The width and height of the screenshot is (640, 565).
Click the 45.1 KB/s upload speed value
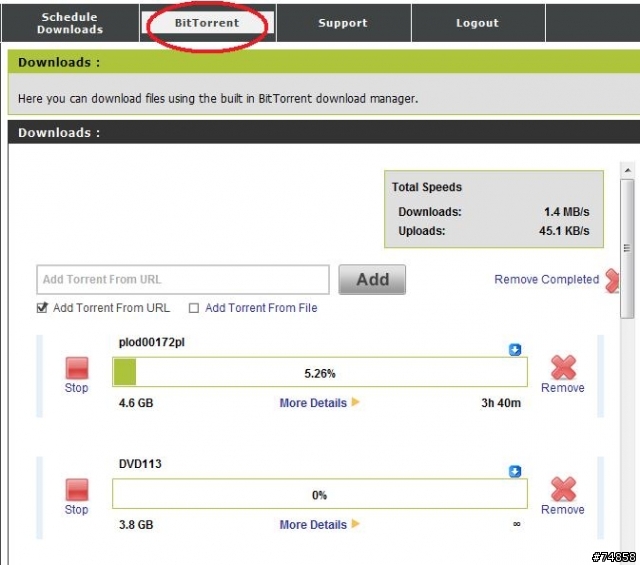point(564,231)
